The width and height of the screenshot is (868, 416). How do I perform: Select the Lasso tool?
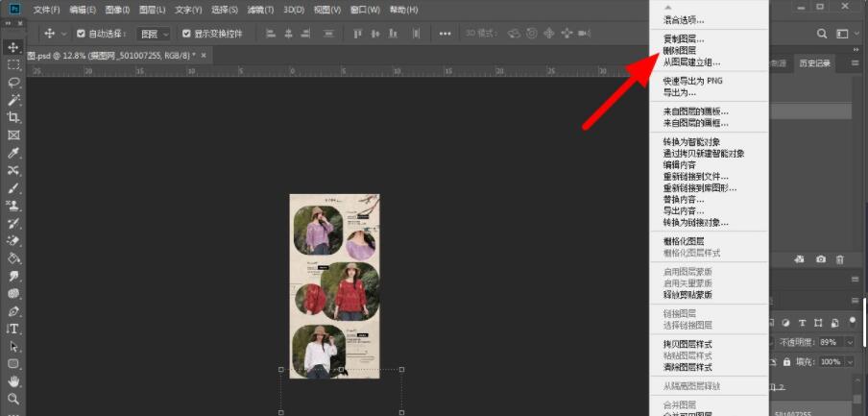(x=13, y=83)
